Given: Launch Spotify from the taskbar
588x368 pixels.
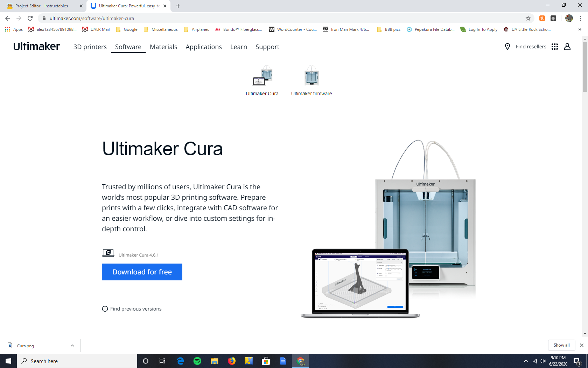Looking at the screenshot, I should [x=197, y=361].
